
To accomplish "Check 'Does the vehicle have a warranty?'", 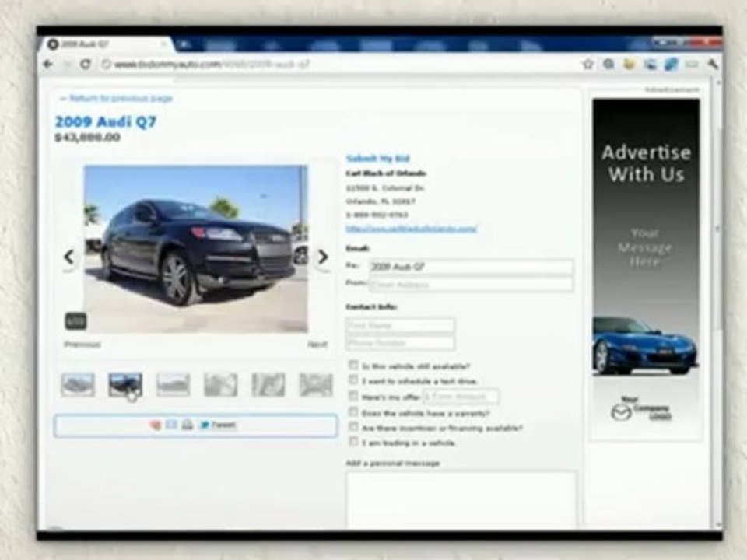I will pos(353,412).
